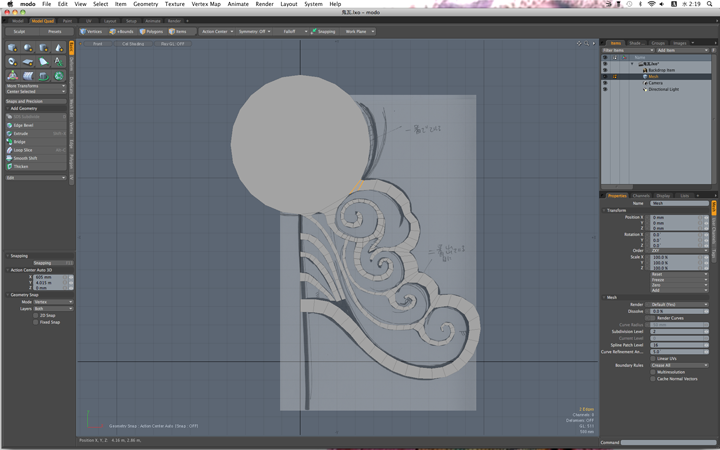Open the More Transforms dropdown
The width and height of the screenshot is (720, 450).
click(x=36, y=86)
